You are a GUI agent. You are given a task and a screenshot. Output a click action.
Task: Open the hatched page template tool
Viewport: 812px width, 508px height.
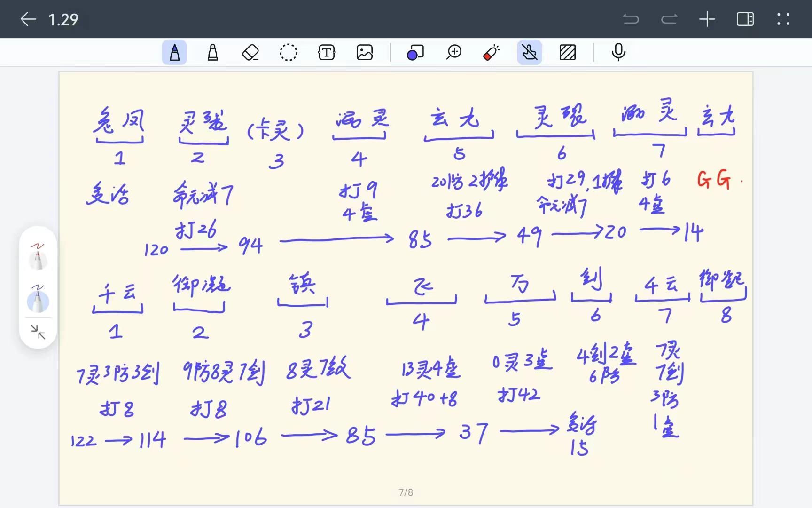pyautogui.click(x=568, y=52)
